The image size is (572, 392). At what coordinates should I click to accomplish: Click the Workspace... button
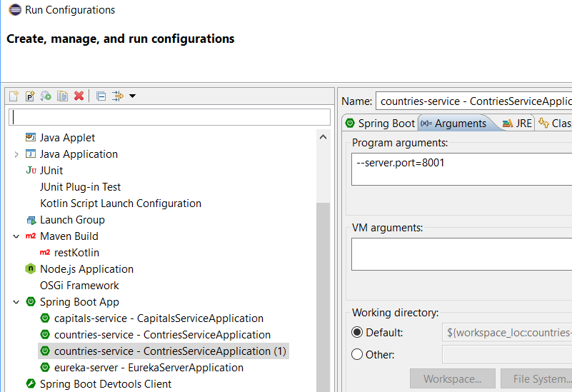tap(452, 379)
